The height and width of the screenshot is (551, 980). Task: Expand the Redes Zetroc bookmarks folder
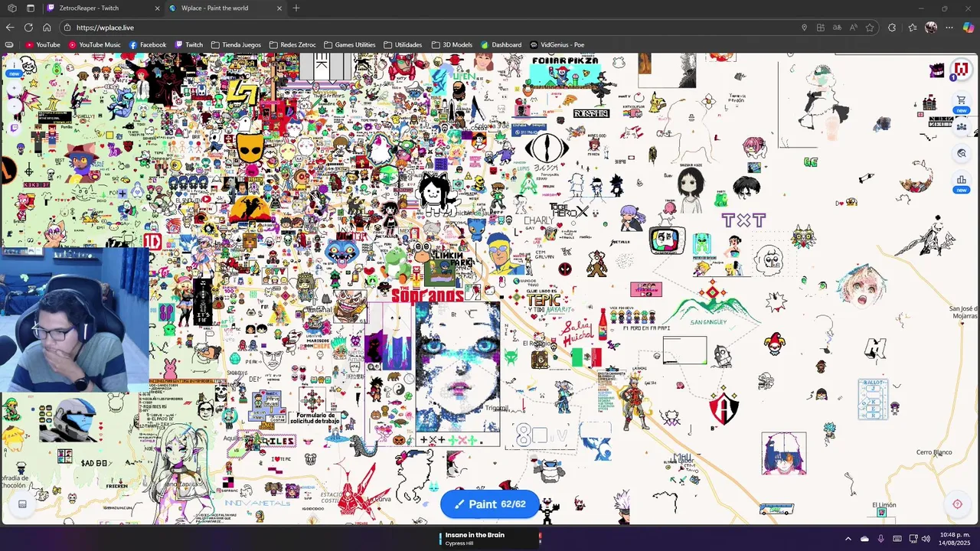[x=293, y=44]
